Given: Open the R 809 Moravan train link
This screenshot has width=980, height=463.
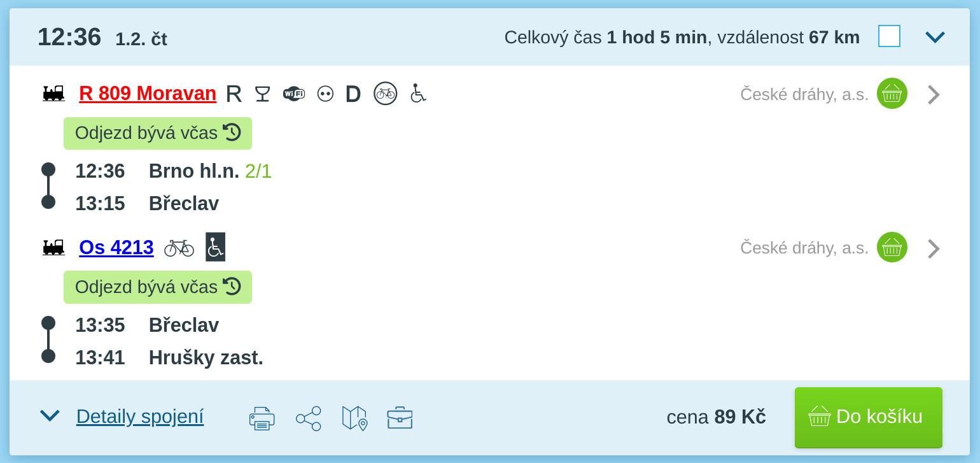Looking at the screenshot, I should click(148, 94).
